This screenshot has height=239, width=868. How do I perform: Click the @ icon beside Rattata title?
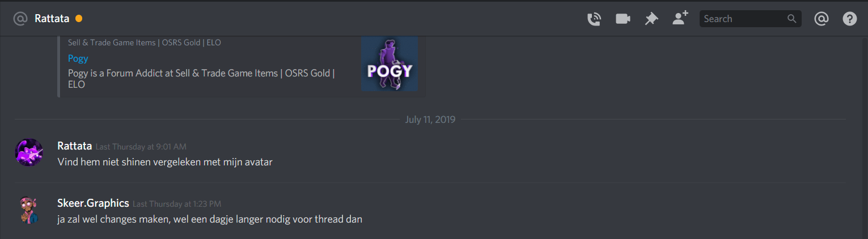click(x=20, y=19)
